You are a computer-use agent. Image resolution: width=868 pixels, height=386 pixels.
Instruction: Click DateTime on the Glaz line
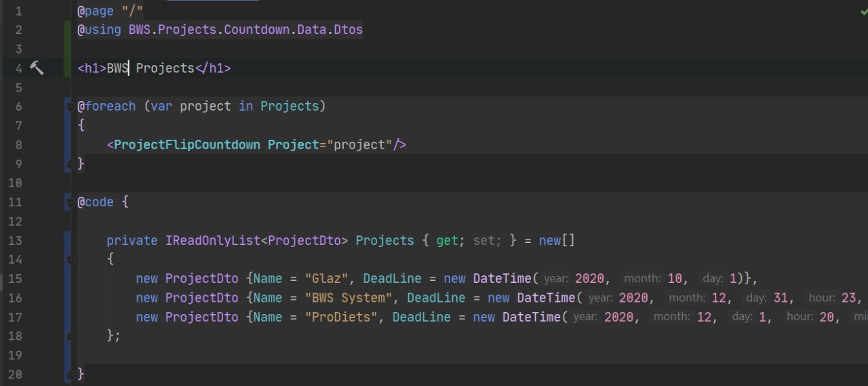[x=502, y=278]
